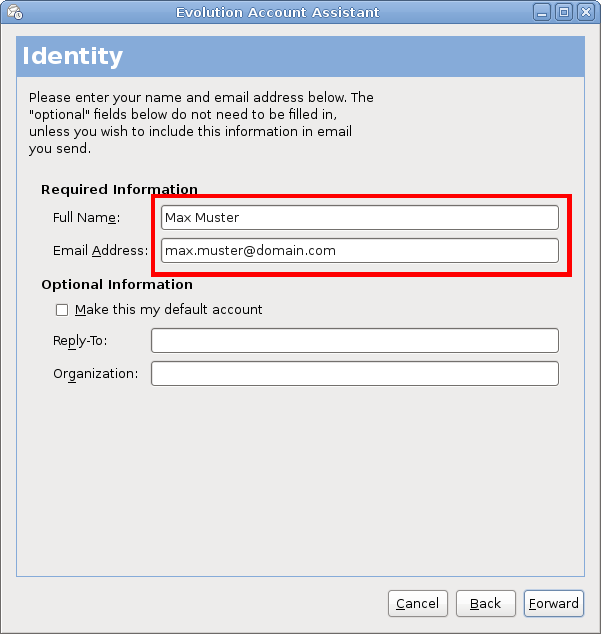Screen dimensions: 601x634
Task: Go to previous page with Back
Action: click(485, 603)
